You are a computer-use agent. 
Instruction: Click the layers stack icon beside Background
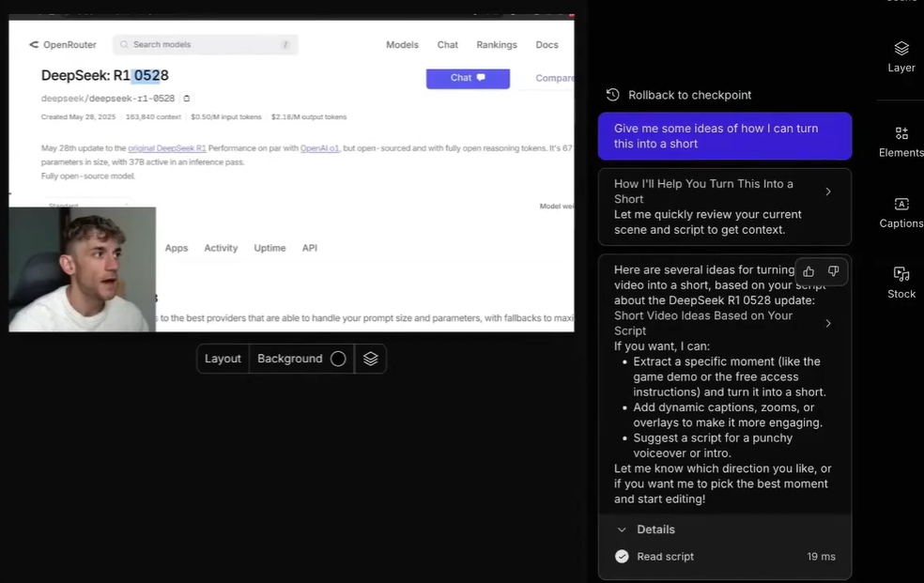(x=371, y=359)
